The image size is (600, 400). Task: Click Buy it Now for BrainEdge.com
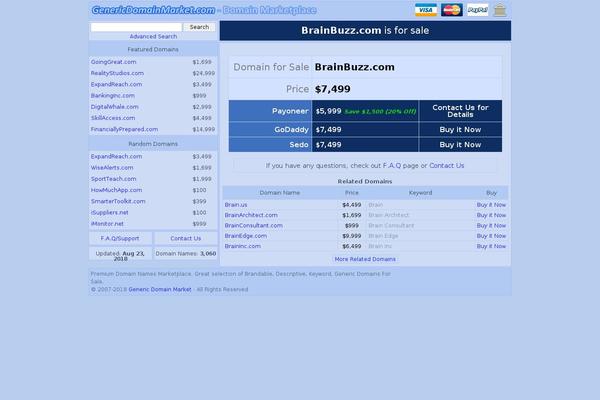tap(491, 236)
